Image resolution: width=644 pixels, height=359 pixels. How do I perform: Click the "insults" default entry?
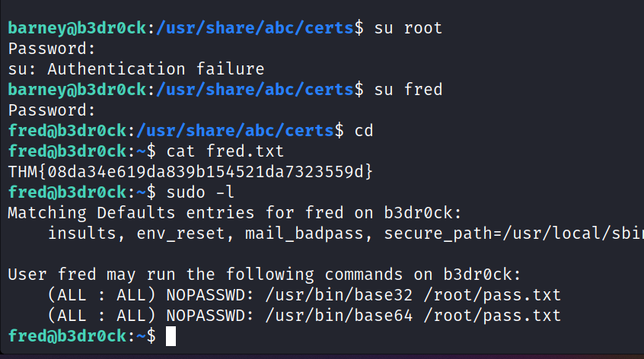[x=82, y=234]
